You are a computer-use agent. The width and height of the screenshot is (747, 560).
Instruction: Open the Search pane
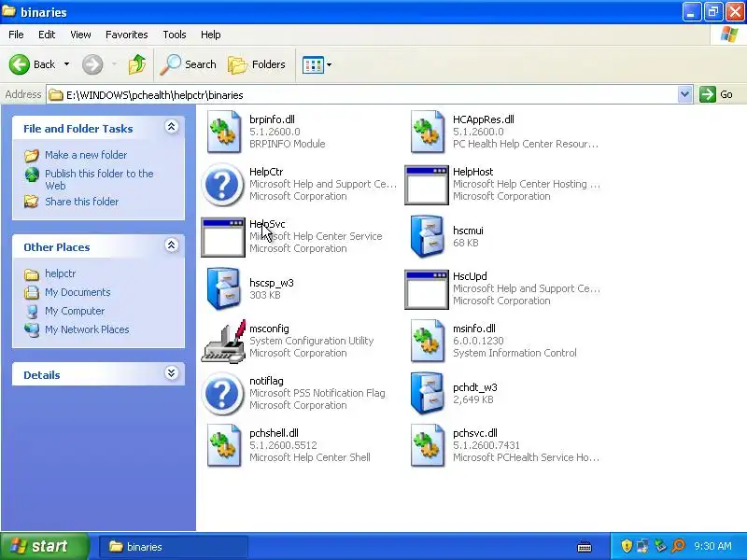click(188, 64)
